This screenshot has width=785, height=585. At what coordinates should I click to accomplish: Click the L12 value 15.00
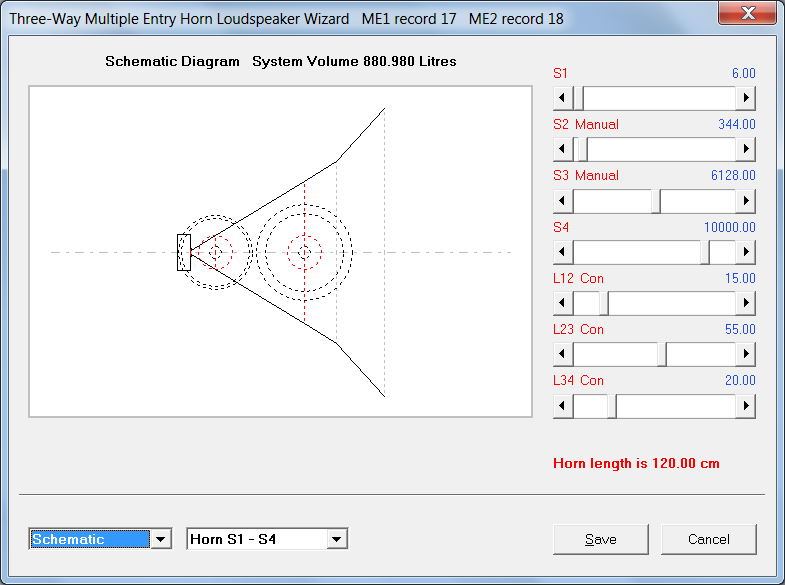pyautogui.click(x=740, y=278)
